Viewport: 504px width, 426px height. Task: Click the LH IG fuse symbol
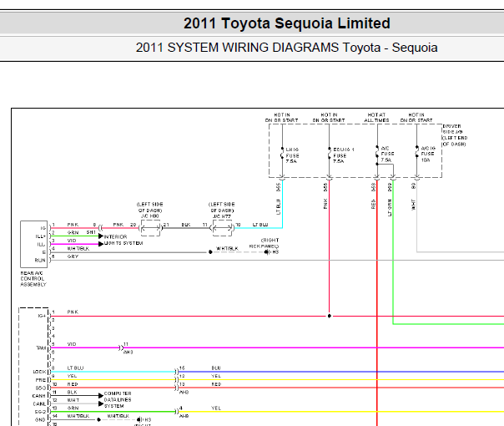pyautogui.click(x=282, y=154)
